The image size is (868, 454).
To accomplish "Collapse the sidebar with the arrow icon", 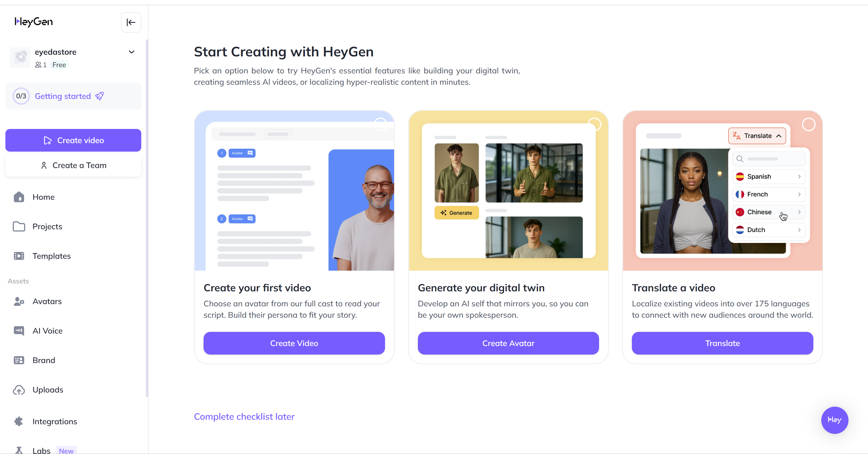I will point(131,23).
